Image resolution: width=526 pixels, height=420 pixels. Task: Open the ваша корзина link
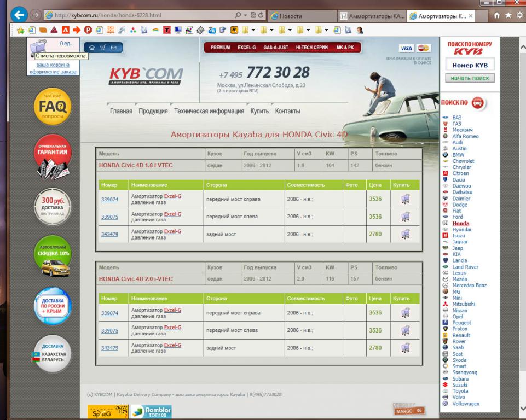(53, 65)
